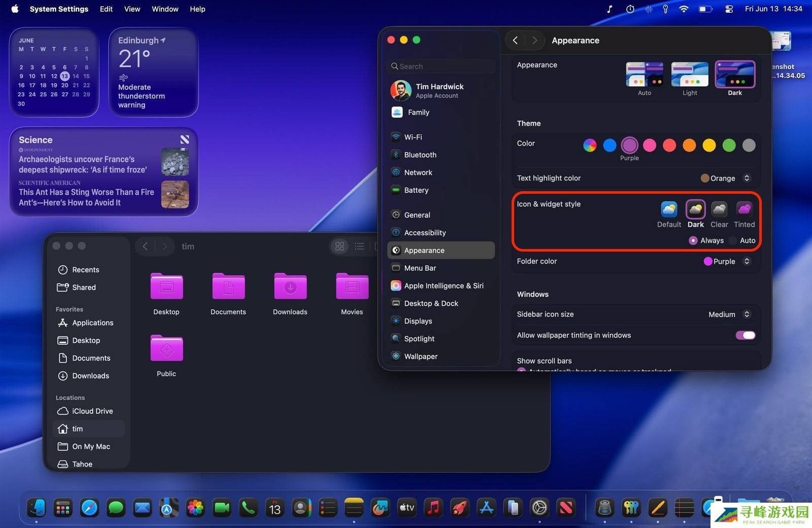The height and width of the screenshot is (528, 812).
Task: Open the Text highlight color dropdown
Action: 726,178
